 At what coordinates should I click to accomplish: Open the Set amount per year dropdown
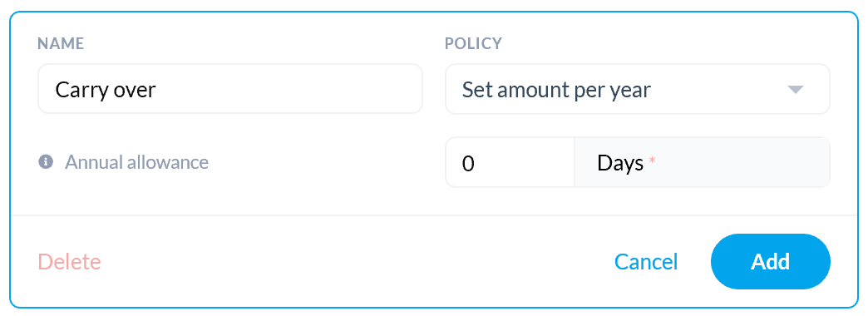[637, 89]
